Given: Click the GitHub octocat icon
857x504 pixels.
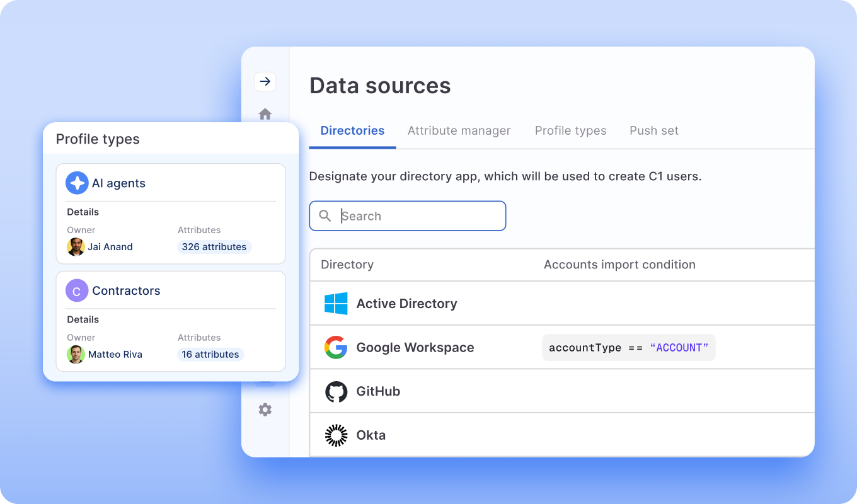Looking at the screenshot, I should 336,391.
